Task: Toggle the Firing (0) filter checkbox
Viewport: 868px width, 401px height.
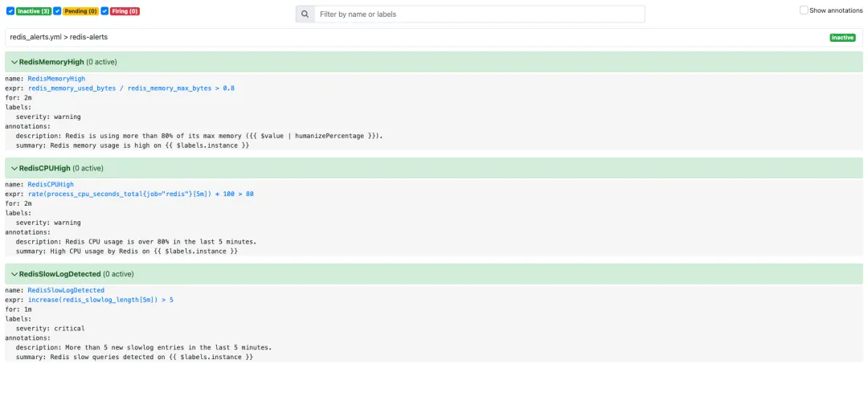Action: tap(104, 11)
